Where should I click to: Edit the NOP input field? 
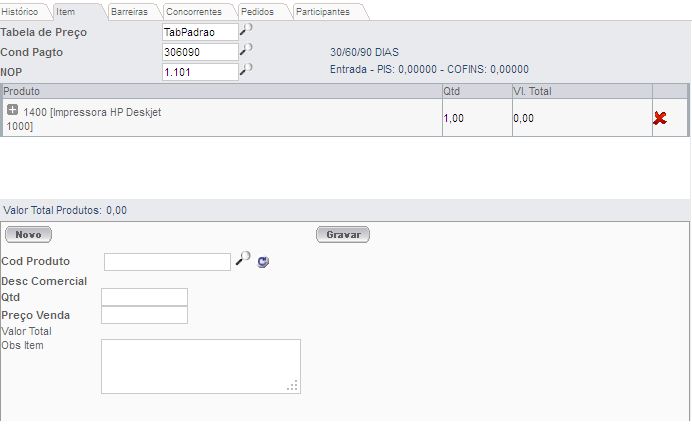[200, 72]
